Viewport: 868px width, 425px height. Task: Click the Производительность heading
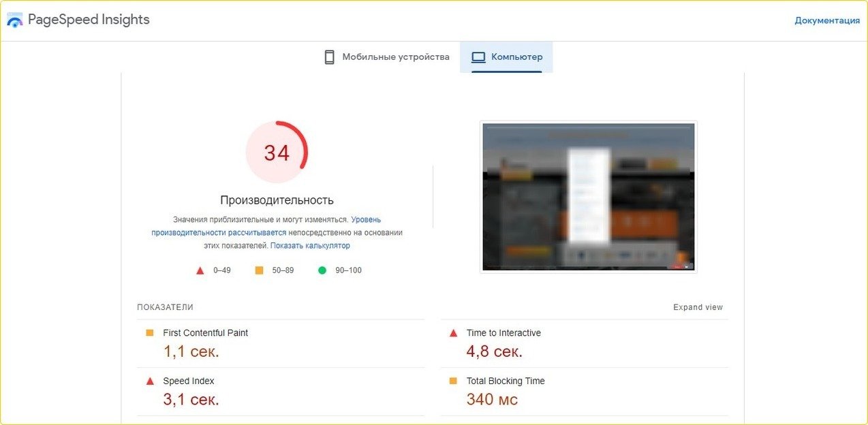(x=277, y=200)
